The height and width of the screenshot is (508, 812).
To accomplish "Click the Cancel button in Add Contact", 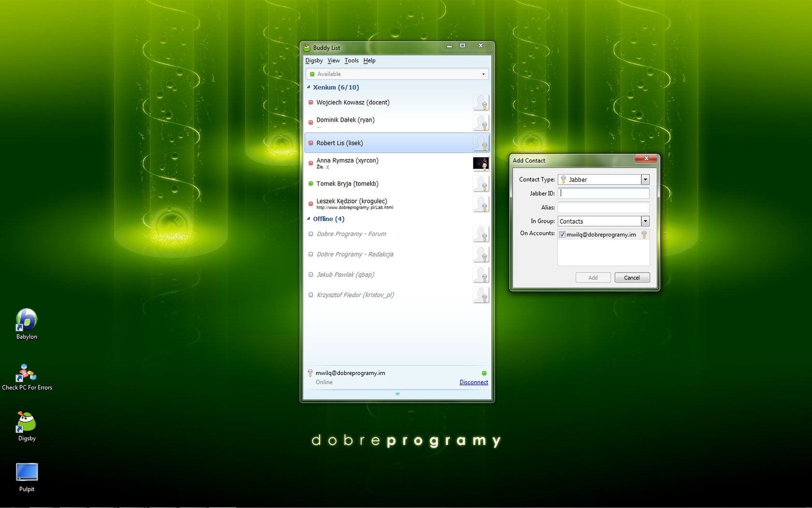I will 632,278.
